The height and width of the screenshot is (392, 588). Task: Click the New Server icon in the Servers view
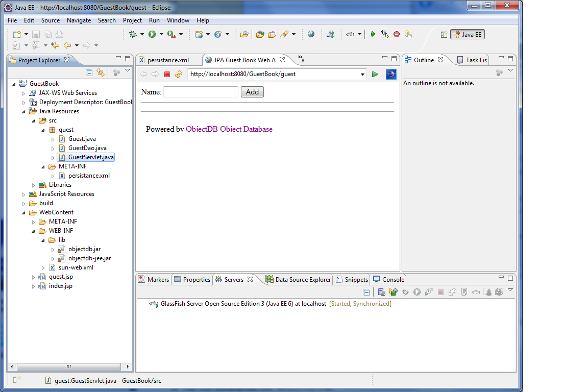(x=382, y=292)
